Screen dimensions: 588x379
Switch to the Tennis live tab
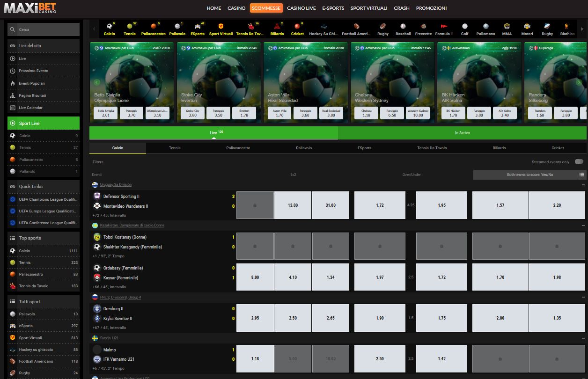(175, 148)
